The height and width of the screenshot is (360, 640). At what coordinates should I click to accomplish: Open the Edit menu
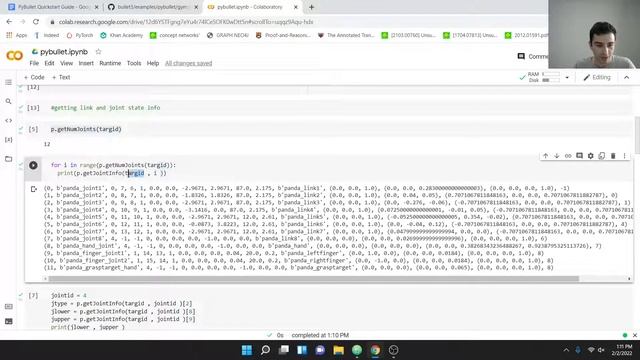[x=49, y=63]
